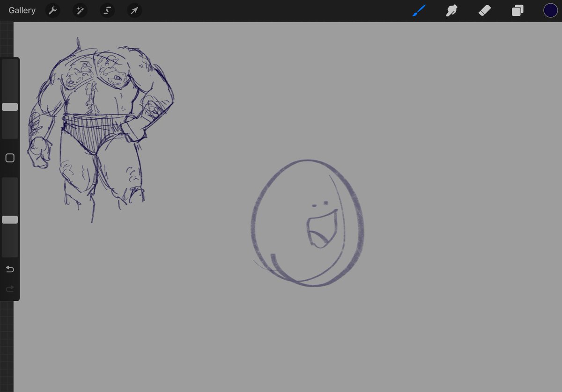Tap the brush size slider track near the top
Image resolution: width=562 pixels, height=392 pixels.
(10, 70)
